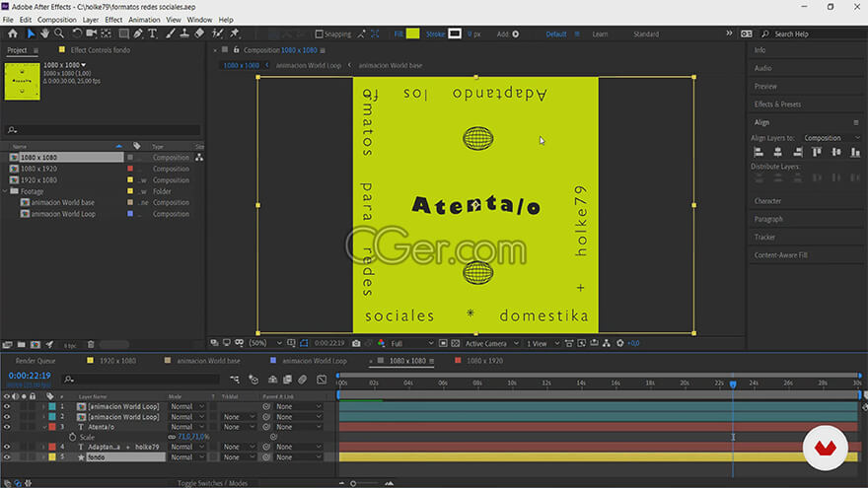
Task: Select the Standard workspace
Action: click(x=646, y=35)
